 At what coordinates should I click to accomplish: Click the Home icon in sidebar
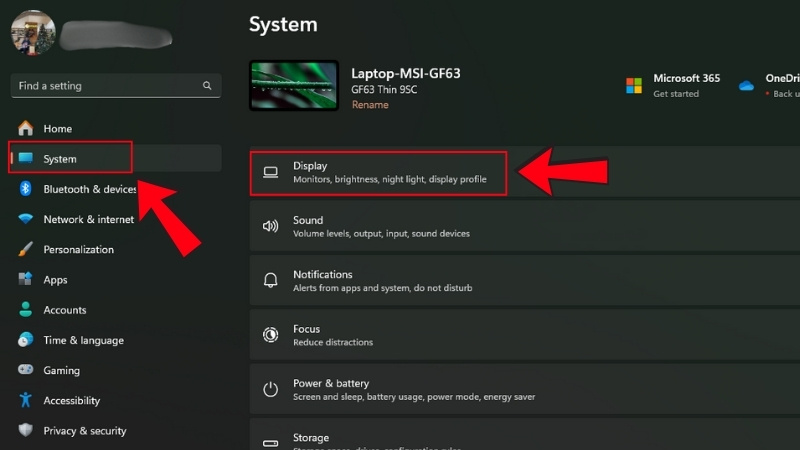25,129
